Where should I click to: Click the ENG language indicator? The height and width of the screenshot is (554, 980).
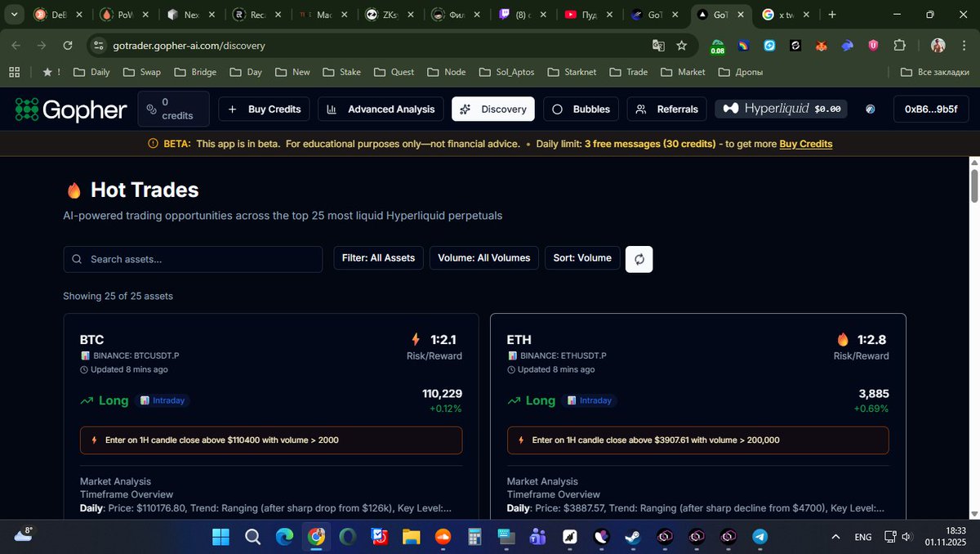[863, 537]
